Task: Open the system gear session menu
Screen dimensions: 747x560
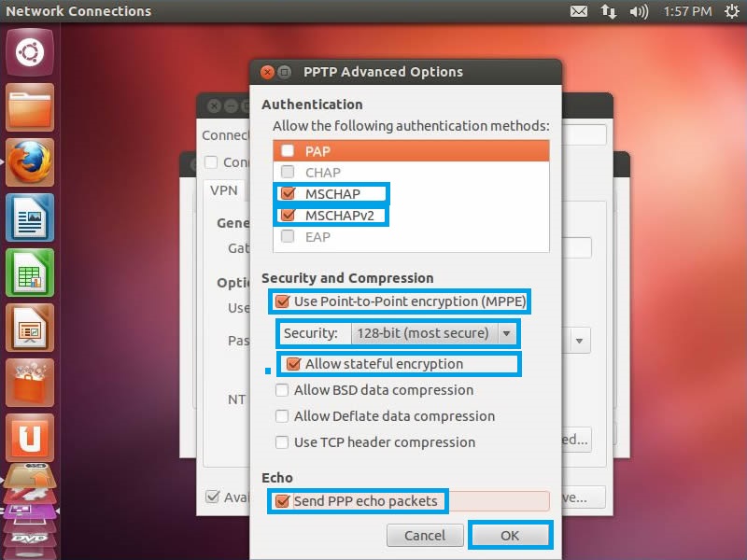Action: coord(729,12)
